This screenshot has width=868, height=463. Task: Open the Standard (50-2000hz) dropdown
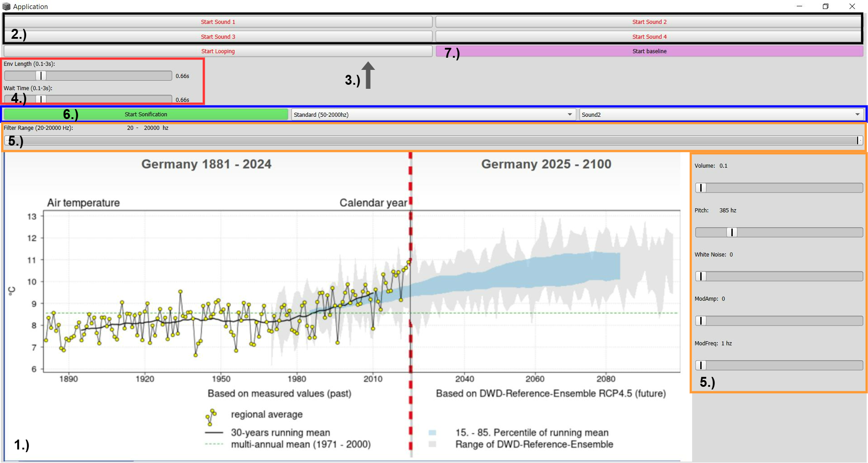(433, 115)
